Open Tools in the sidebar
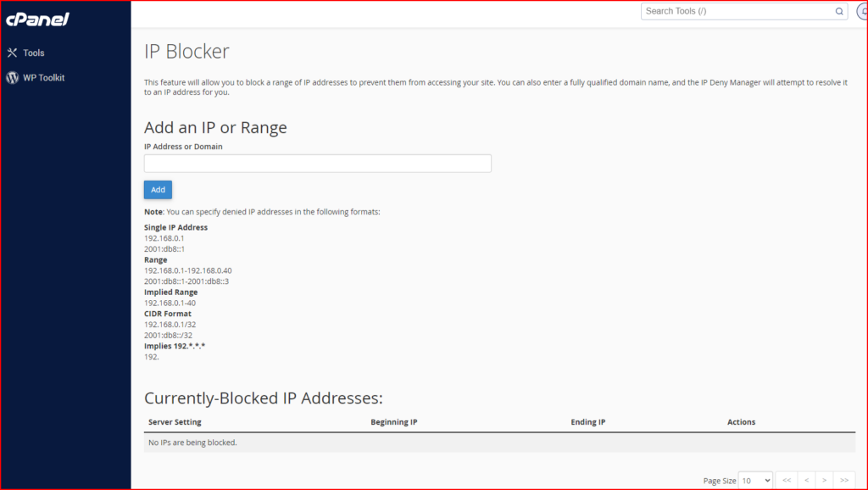868x490 pixels. click(33, 53)
